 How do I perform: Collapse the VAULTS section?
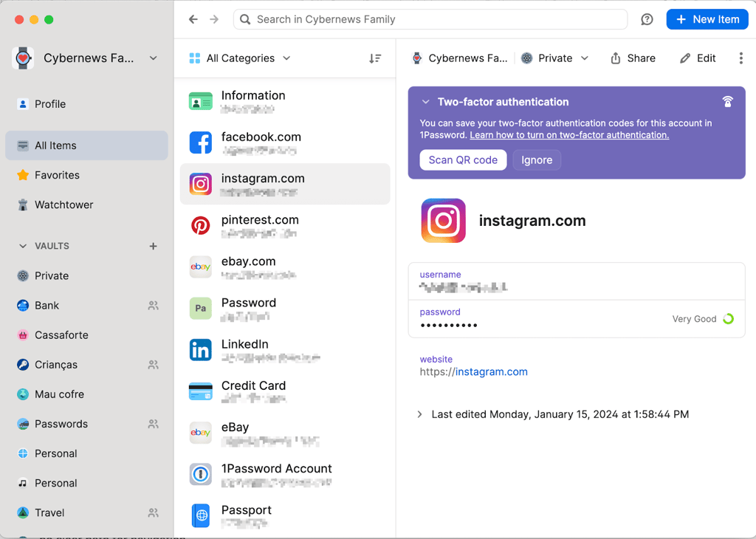pos(23,246)
